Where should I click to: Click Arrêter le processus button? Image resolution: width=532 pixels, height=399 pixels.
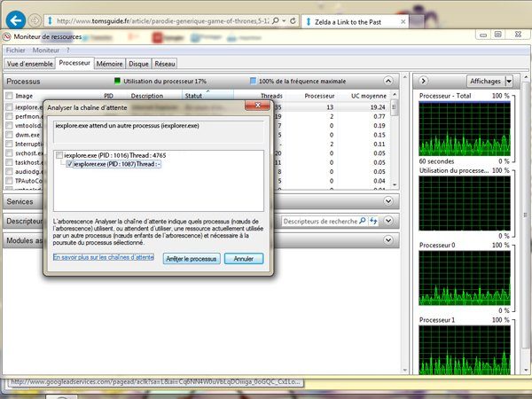(x=192, y=259)
